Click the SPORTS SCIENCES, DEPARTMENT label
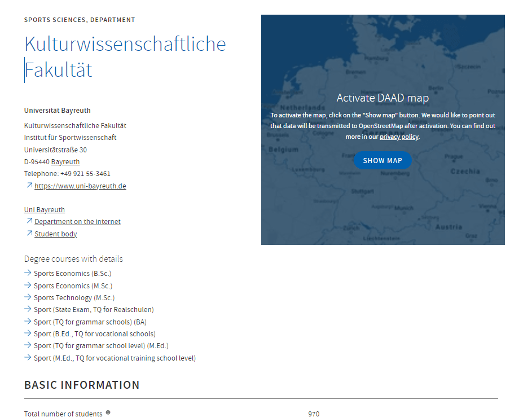The image size is (532, 417). pos(80,20)
